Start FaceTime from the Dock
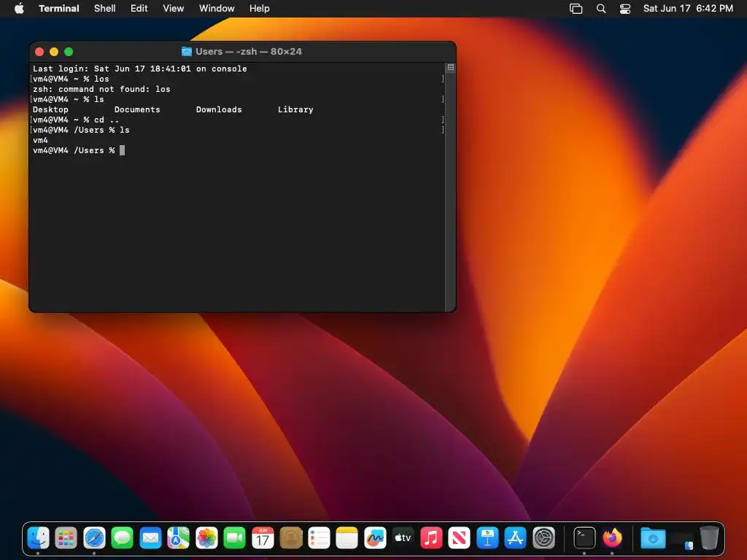747x560 pixels. pos(234,538)
